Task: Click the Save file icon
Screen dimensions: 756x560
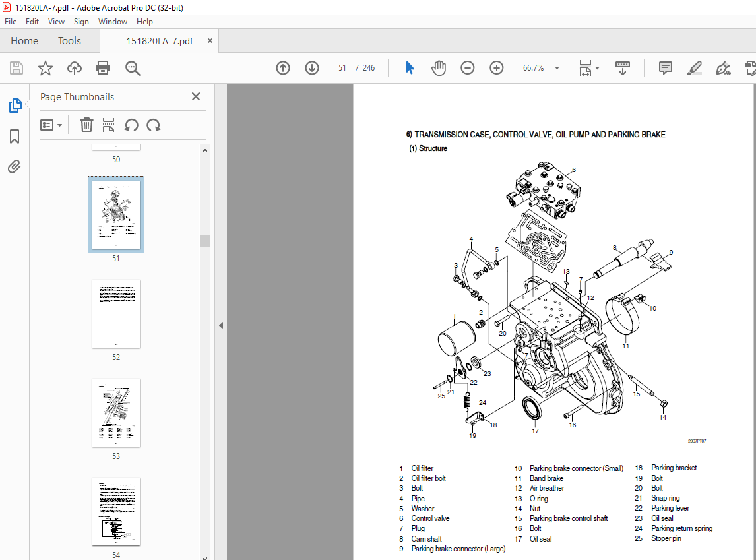Action: (16, 68)
